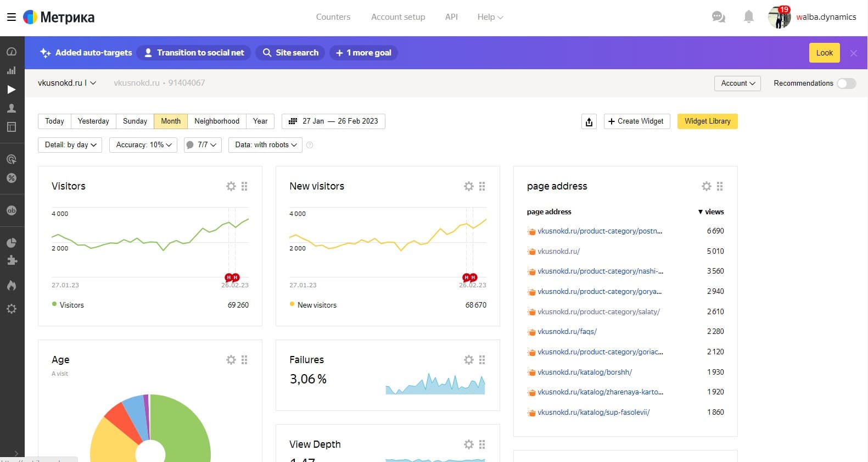Screen dimensions: 868x462
Task: Click the settings gear in left sidebar
Action: pos(11,309)
